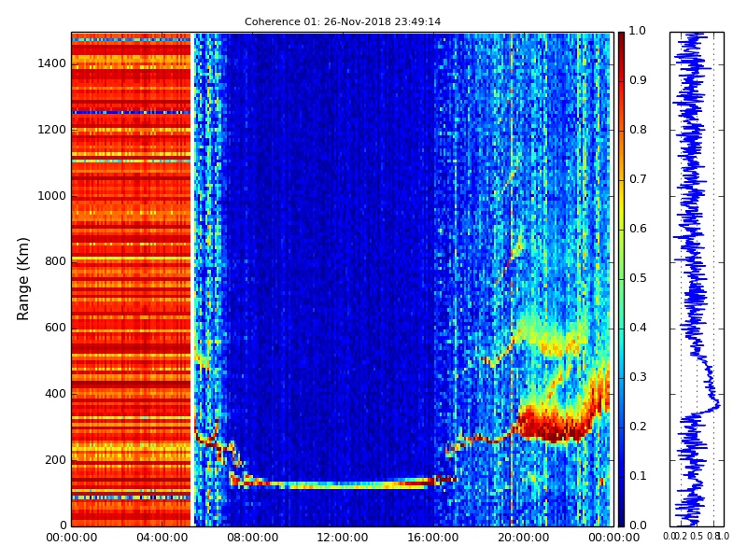The width and height of the screenshot is (747, 560).
Task: Click the 1400 range tick label
Action: pyautogui.click(x=52, y=63)
